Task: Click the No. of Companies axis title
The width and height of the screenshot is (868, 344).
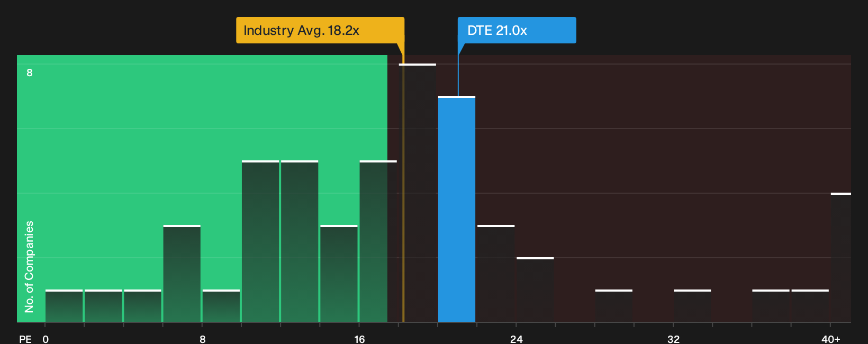Action: click(x=29, y=267)
